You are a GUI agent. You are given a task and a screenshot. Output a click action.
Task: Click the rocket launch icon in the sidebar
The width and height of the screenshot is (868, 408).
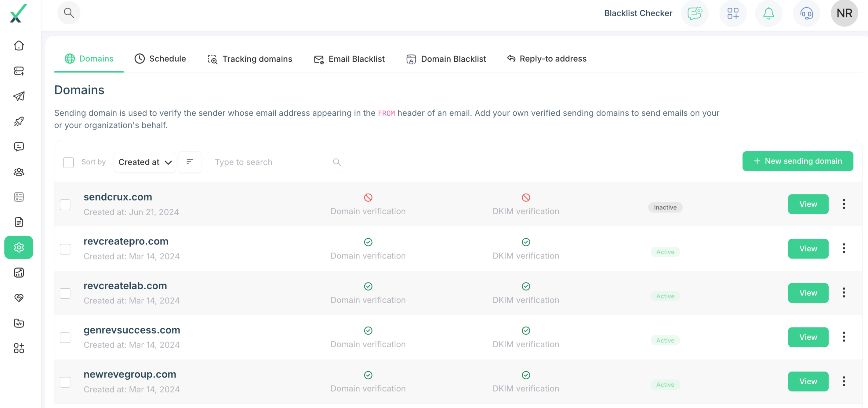pyautogui.click(x=19, y=121)
